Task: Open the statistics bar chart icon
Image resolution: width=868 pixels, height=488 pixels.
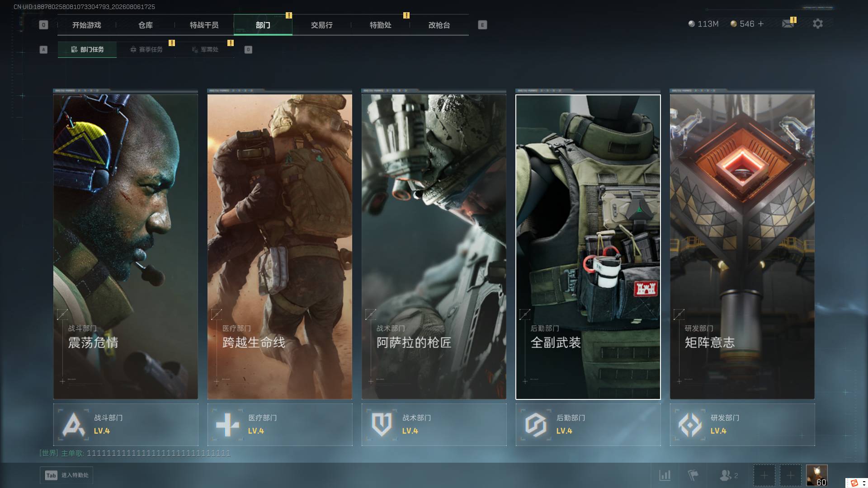Action: tap(665, 475)
